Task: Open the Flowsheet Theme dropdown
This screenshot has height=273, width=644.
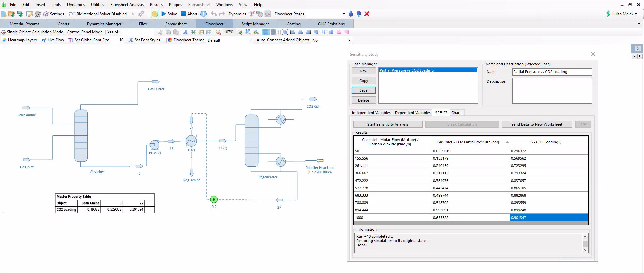Action: click(230, 40)
